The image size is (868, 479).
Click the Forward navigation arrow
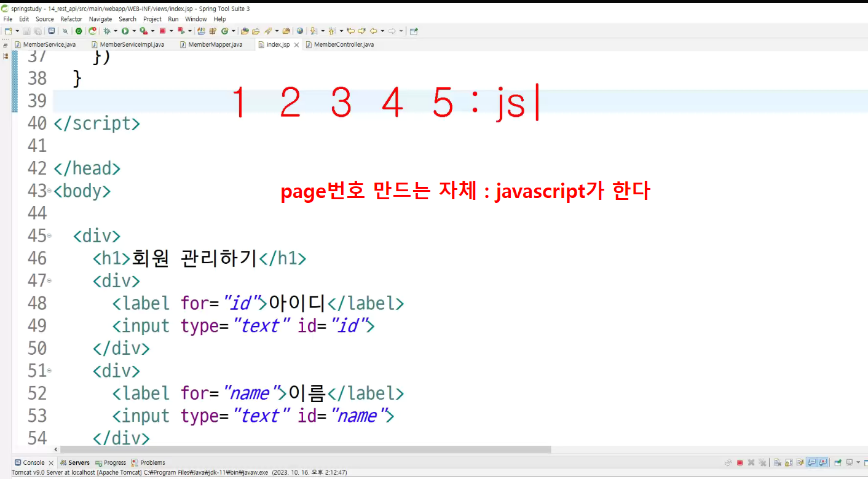click(x=392, y=31)
